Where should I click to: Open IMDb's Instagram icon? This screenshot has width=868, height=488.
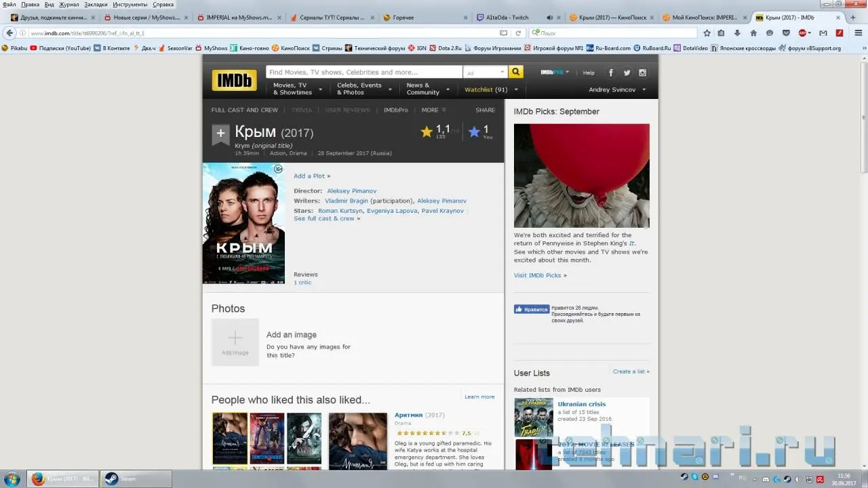(x=642, y=73)
